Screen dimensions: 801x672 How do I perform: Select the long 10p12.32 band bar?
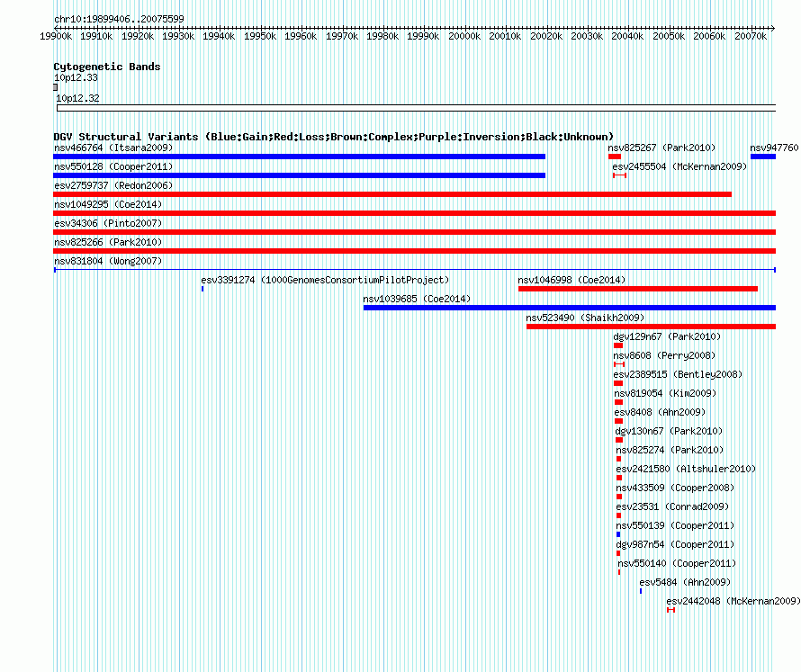point(417,108)
